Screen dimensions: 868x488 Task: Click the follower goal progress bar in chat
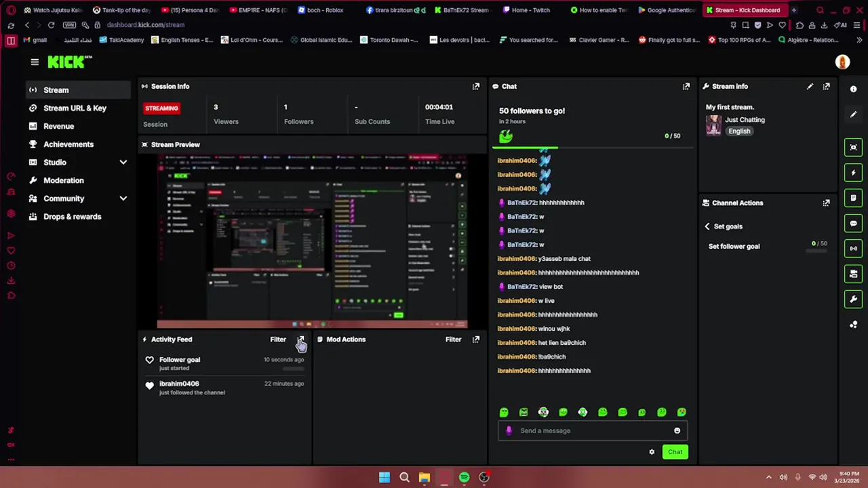click(592, 148)
